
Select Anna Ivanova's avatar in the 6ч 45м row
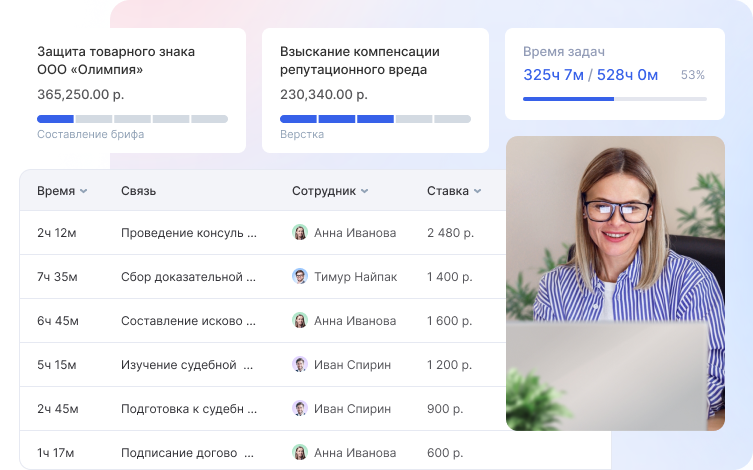(x=300, y=321)
